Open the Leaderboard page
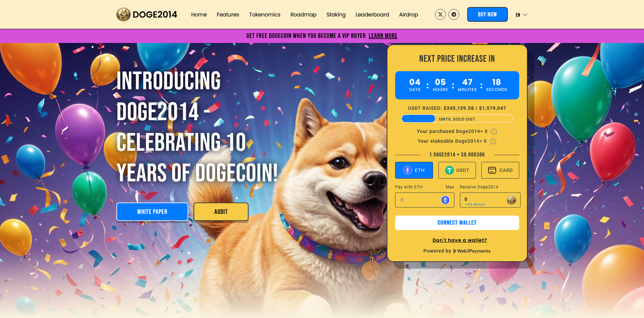 [372, 15]
